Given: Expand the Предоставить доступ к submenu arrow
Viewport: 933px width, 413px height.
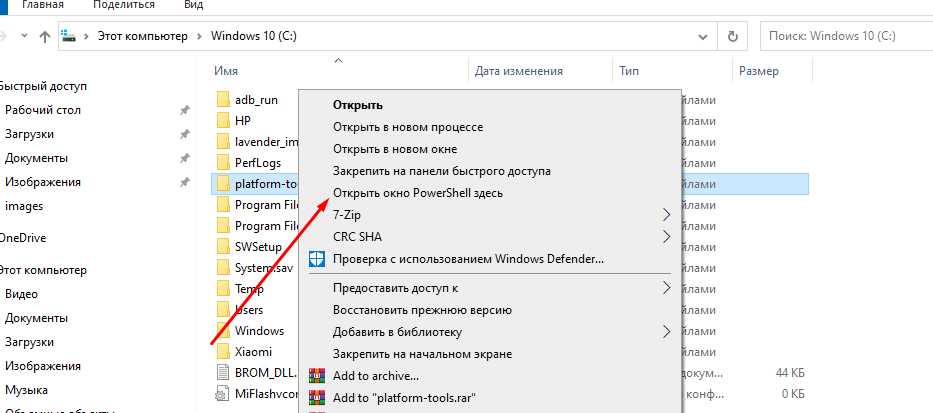Looking at the screenshot, I should click(x=666, y=288).
